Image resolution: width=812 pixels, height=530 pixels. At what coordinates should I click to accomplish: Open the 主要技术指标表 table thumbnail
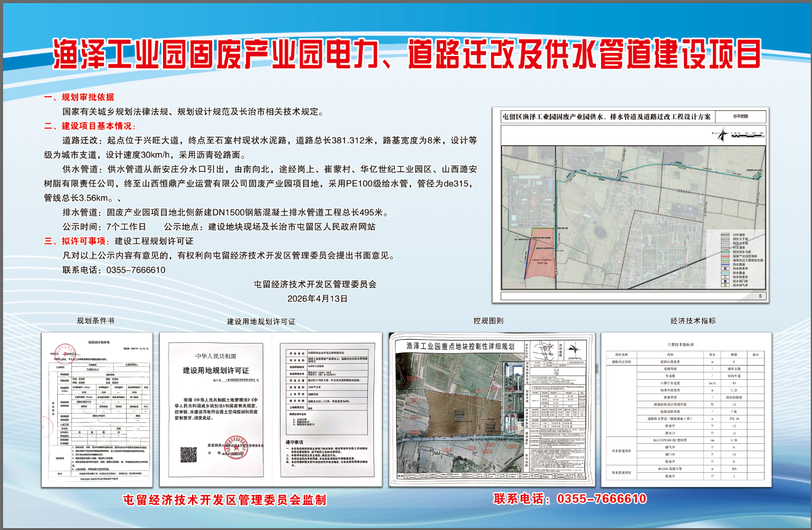pos(685,409)
